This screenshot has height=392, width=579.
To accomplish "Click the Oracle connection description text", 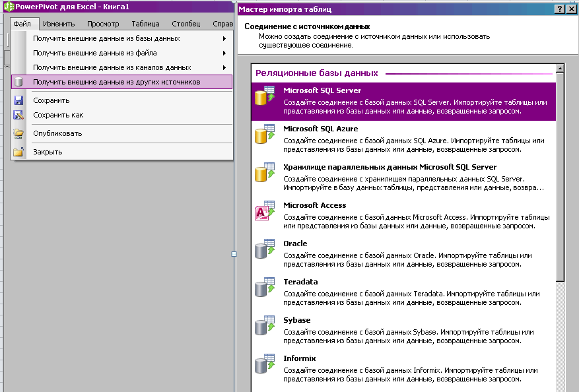I will tap(407, 260).
